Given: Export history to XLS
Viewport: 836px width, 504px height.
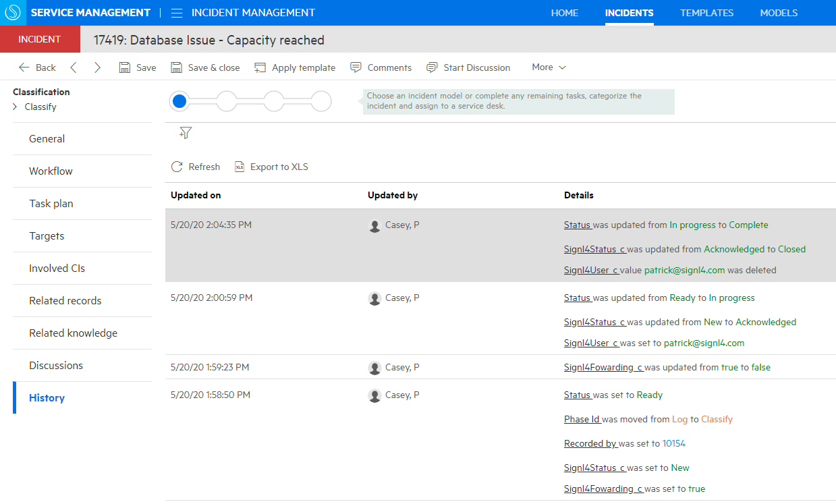Looking at the screenshot, I should [x=271, y=167].
